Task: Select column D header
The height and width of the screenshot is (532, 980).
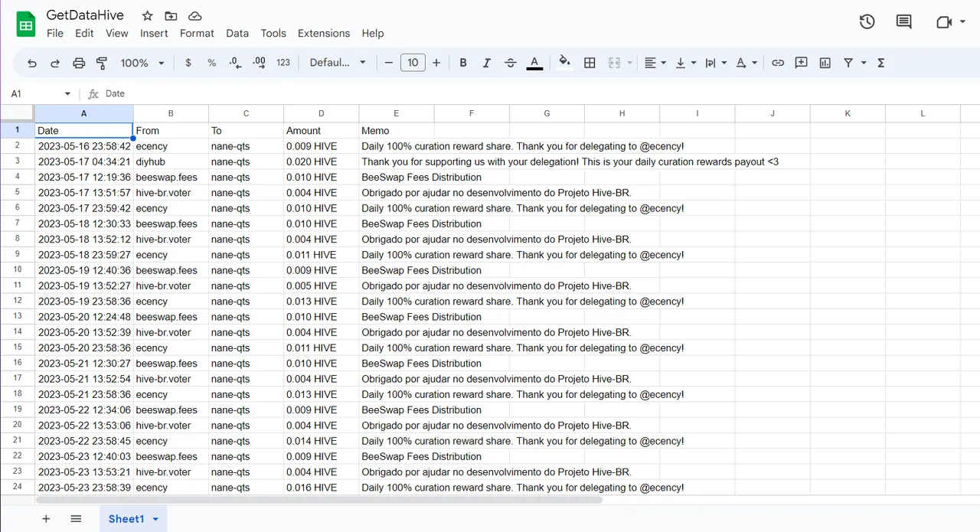Action: click(322, 113)
